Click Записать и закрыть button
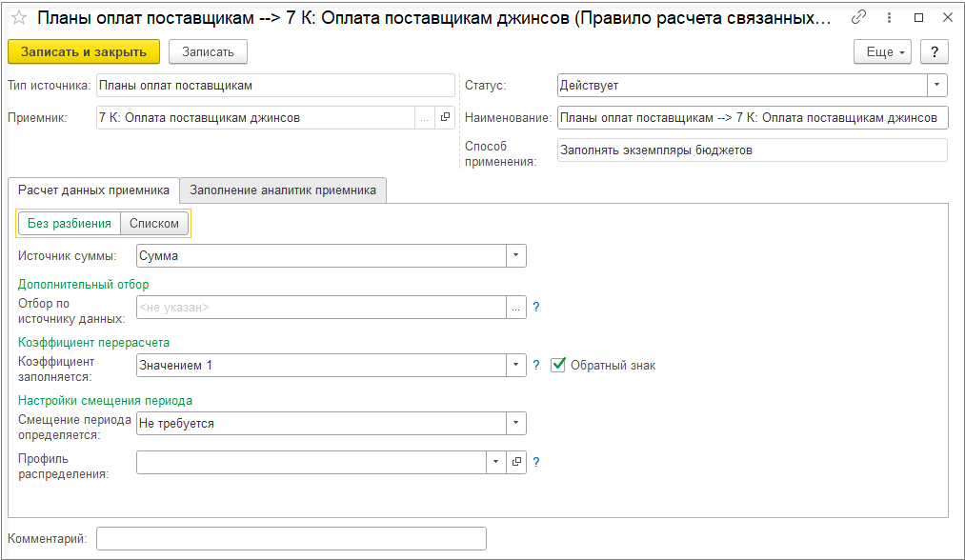This screenshot has width=965, height=560. (84, 51)
